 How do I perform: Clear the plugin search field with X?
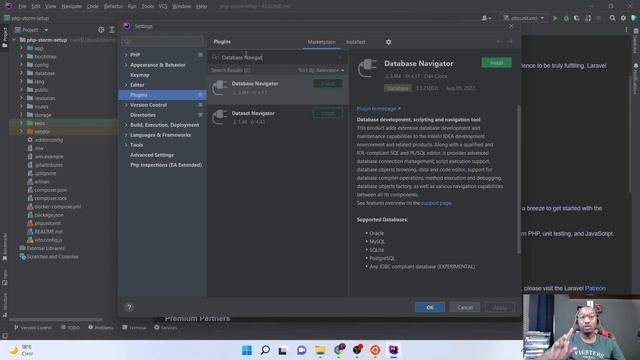pyautogui.click(x=340, y=58)
